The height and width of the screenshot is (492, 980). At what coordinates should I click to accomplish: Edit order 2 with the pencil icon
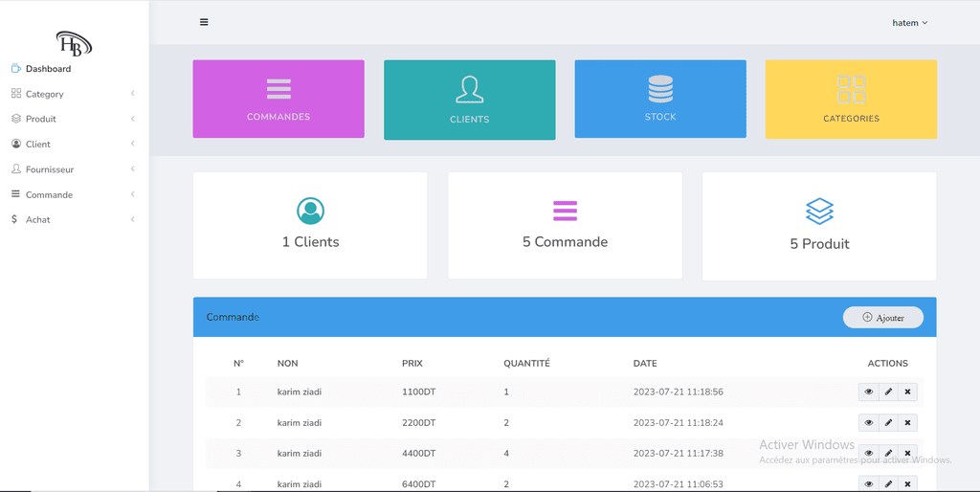click(x=888, y=423)
